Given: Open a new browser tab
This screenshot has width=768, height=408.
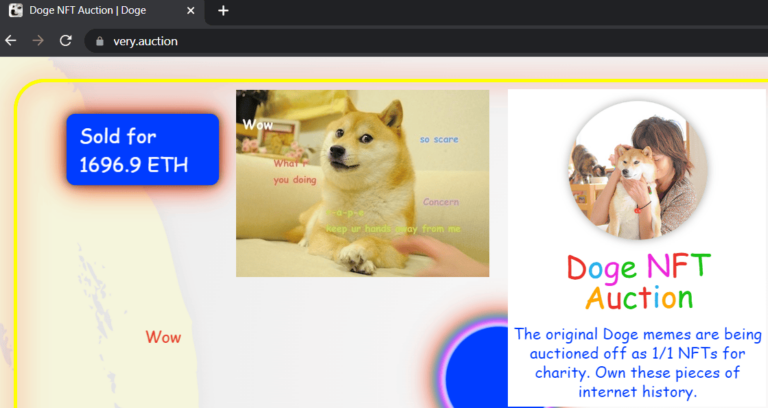Looking at the screenshot, I should click(223, 10).
